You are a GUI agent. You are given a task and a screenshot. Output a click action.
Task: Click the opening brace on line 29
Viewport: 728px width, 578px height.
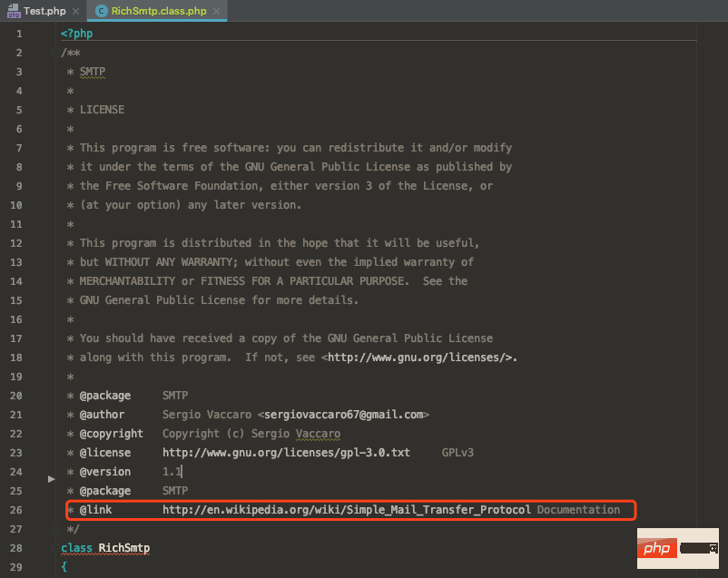pyautogui.click(x=64, y=567)
